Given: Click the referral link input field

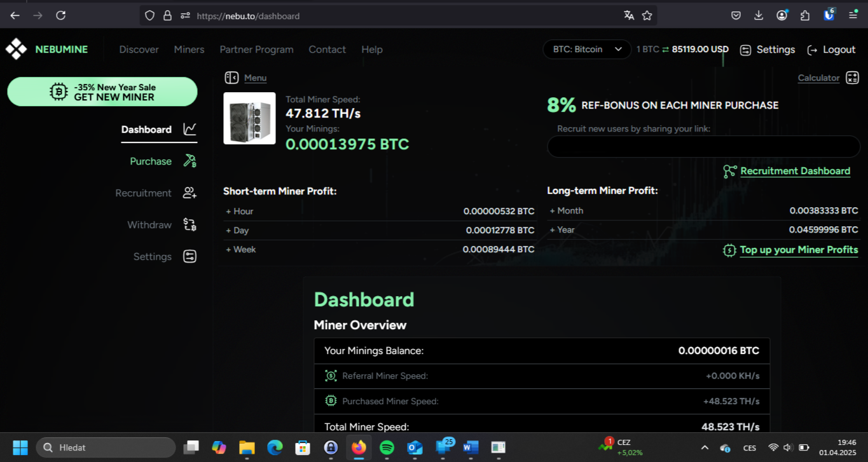Looking at the screenshot, I should [703, 147].
